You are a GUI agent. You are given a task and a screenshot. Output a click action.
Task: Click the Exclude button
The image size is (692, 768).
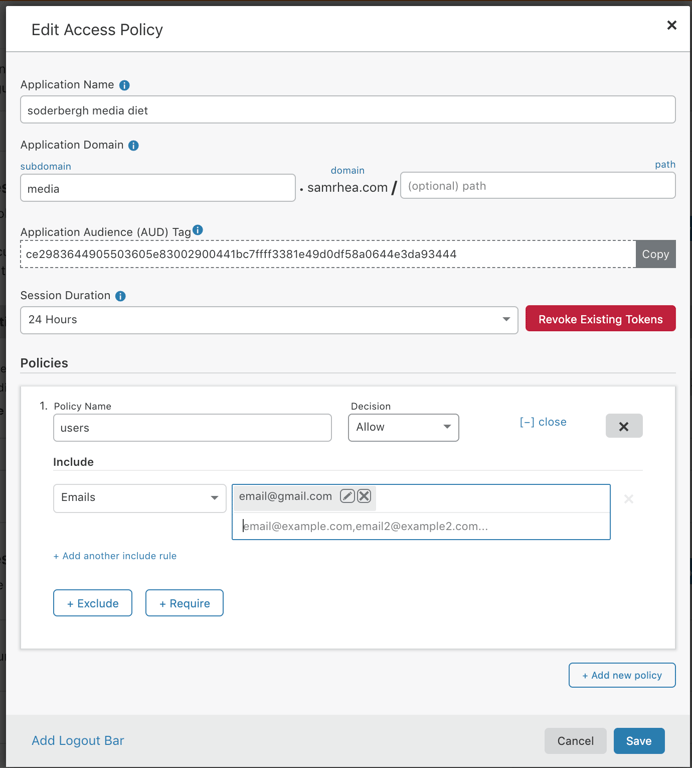pyautogui.click(x=93, y=603)
